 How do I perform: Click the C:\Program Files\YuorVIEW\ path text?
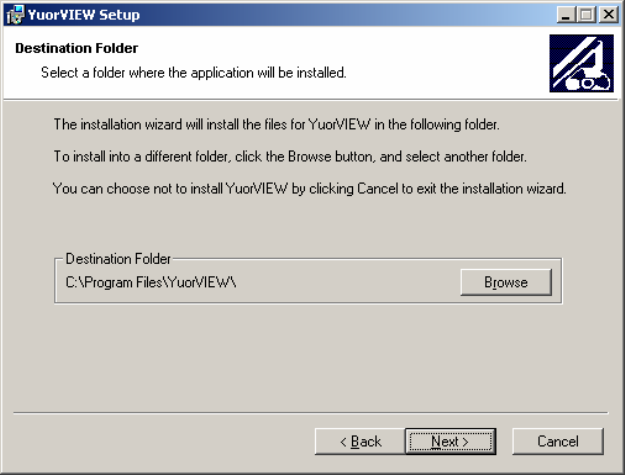coord(151,283)
